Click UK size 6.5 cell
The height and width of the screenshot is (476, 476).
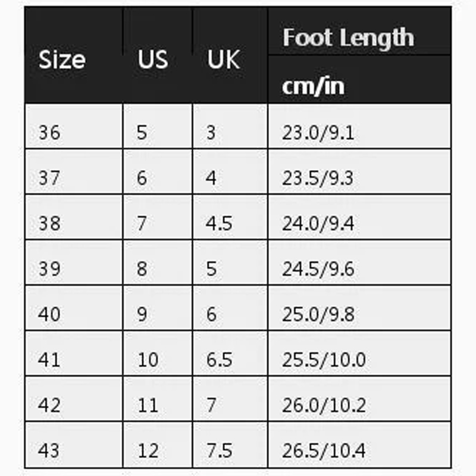[220, 360]
